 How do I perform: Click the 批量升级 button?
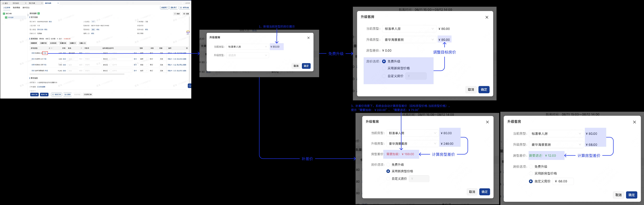(x=43, y=43)
